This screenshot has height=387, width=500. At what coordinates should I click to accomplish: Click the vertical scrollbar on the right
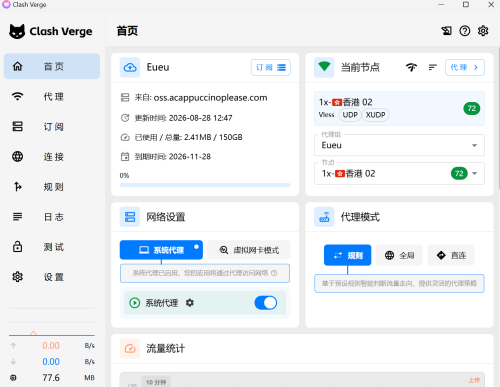pyautogui.click(x=498, y=118)
